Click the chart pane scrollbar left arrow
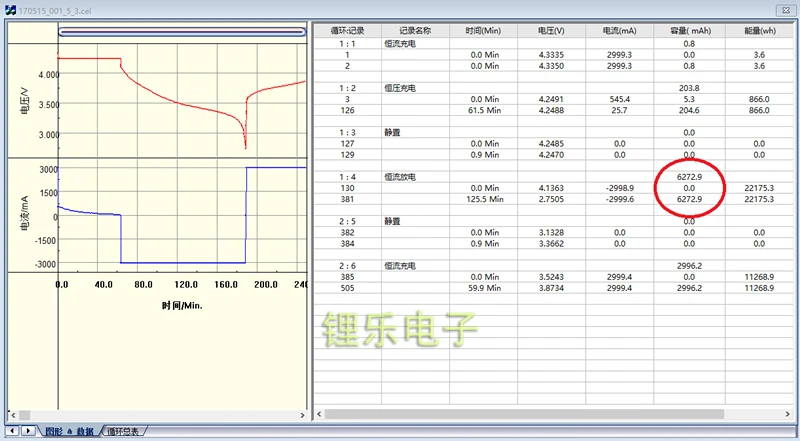The width and height of the screenshot is (800, 441). [13, 415]
